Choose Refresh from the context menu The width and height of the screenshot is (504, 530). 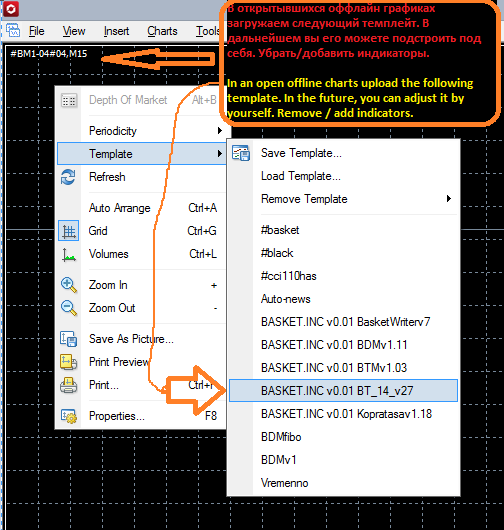(142, 177)
